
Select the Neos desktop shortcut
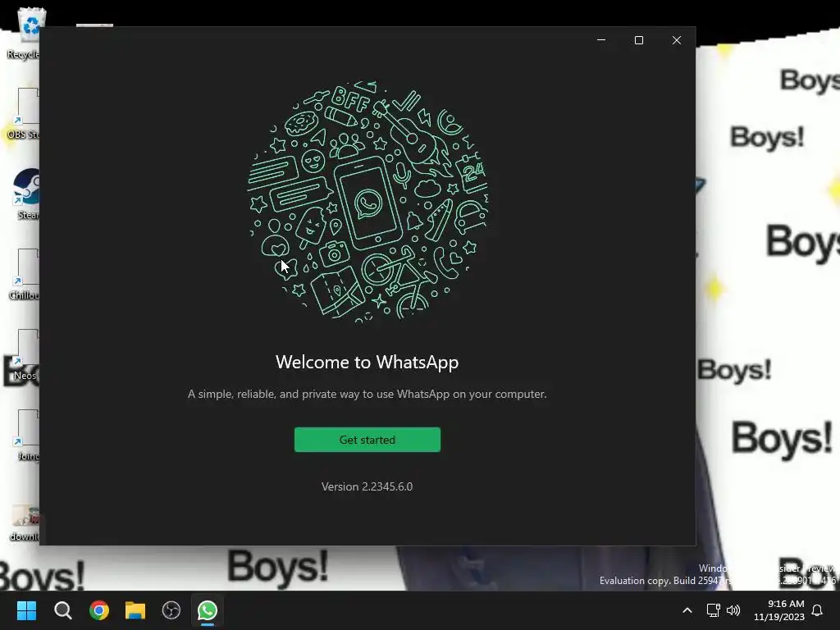pyautogui.click(x=25, y=354)
